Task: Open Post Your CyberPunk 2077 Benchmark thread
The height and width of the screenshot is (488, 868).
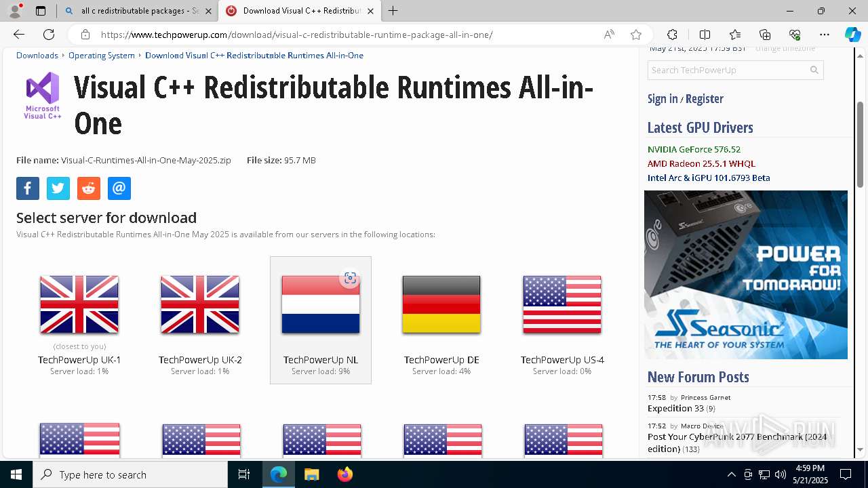Action: point(737,443)
